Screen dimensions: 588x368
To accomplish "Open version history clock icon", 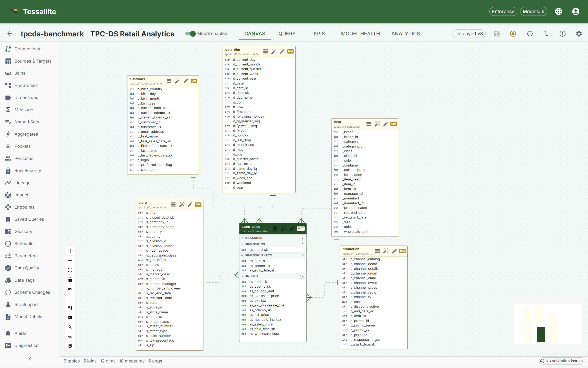I will 529,34.
